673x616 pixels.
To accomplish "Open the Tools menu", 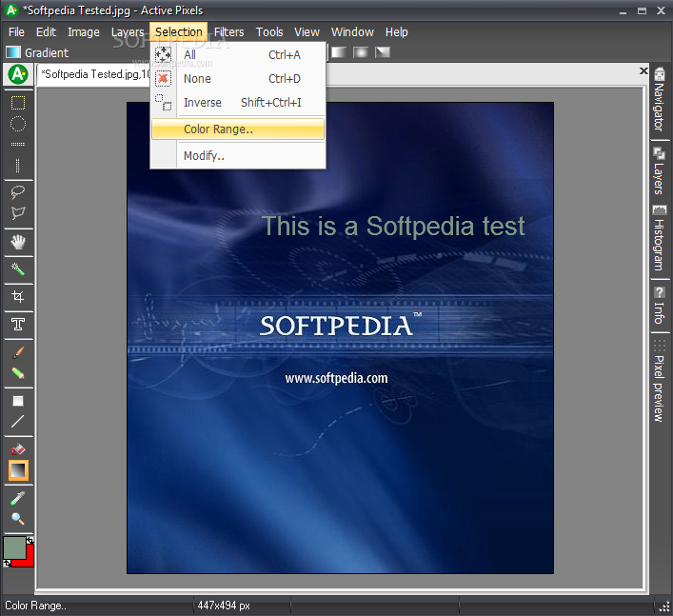I will click(269, 32).
